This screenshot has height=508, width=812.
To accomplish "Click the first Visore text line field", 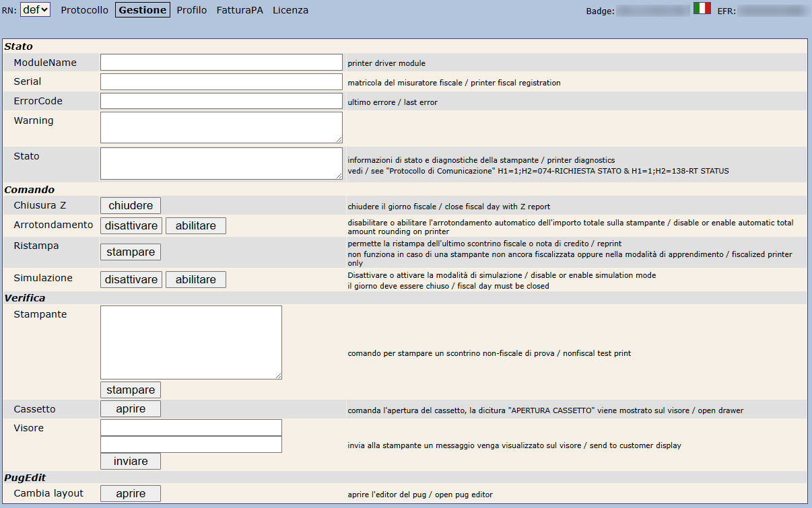I will (x=191, y=428).
